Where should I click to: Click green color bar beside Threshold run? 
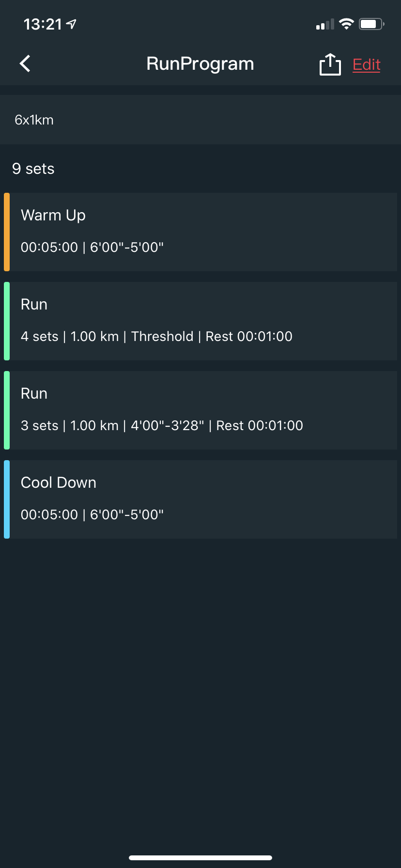pos(7,321)
